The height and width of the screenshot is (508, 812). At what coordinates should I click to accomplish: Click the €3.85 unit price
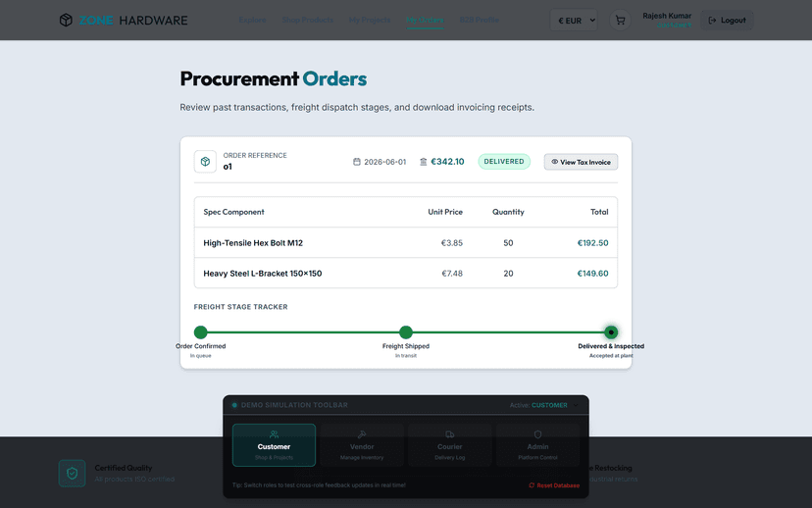coord(451,243)
